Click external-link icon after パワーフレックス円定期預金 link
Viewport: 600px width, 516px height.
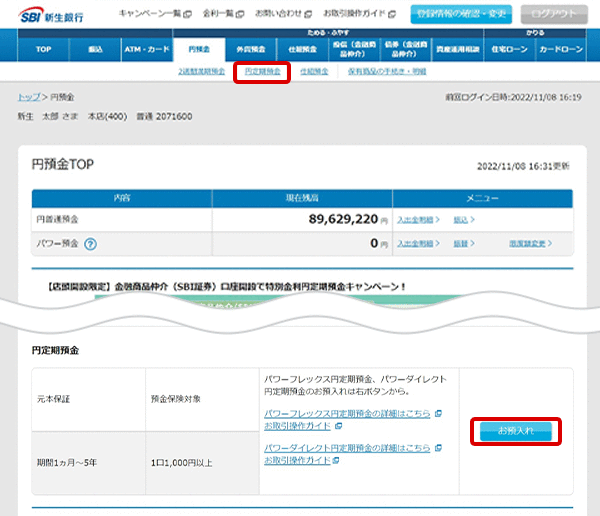point(437,413)
